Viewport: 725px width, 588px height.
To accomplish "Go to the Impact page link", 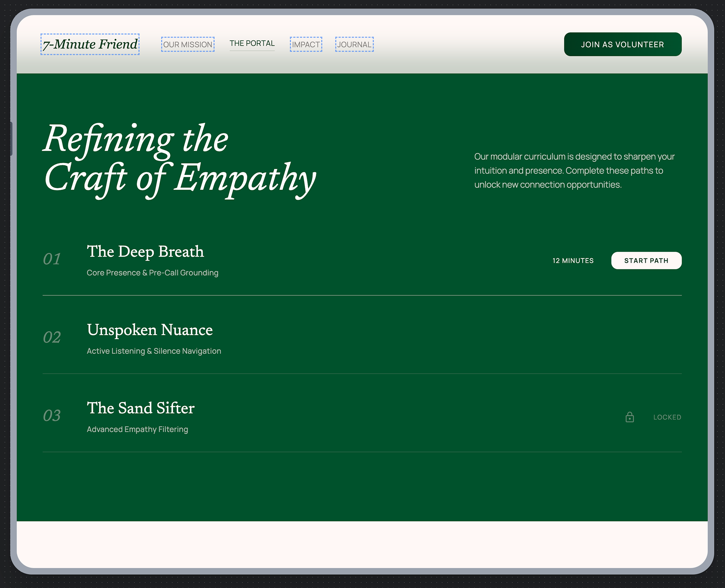I will click(x=306, y=45).
